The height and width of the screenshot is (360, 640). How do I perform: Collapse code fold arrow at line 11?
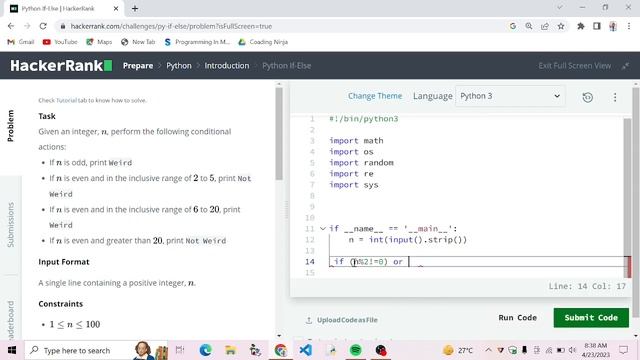(322, 229)
